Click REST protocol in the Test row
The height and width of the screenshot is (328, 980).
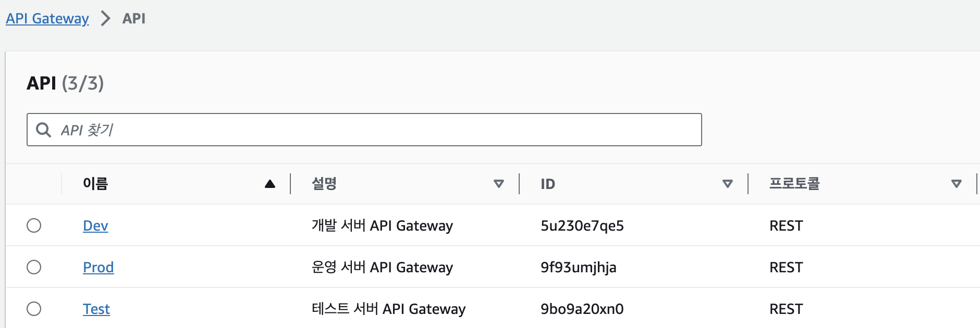point(786,309)
